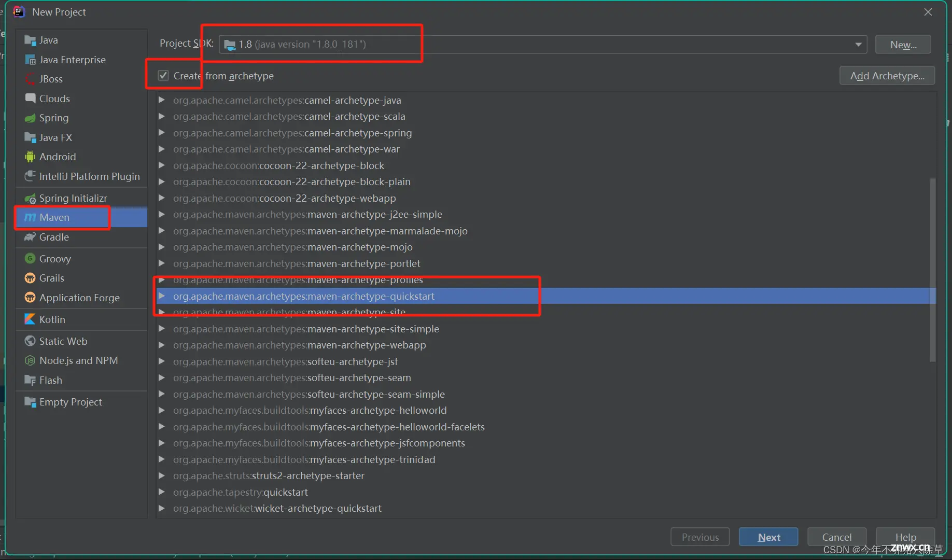952x560 pixels.
Task: Click the Groovy icon
Action: 30,259
